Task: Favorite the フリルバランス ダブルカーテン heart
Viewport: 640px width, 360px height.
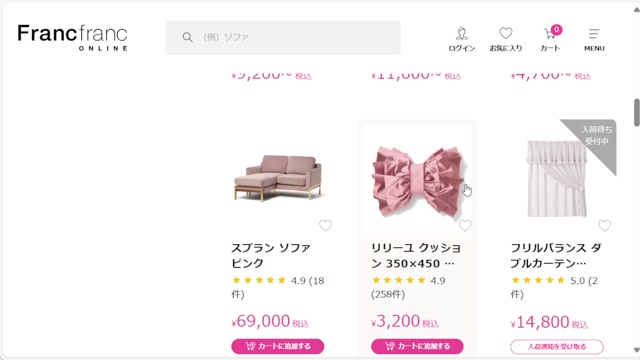Action: click(x=604, y=225)
